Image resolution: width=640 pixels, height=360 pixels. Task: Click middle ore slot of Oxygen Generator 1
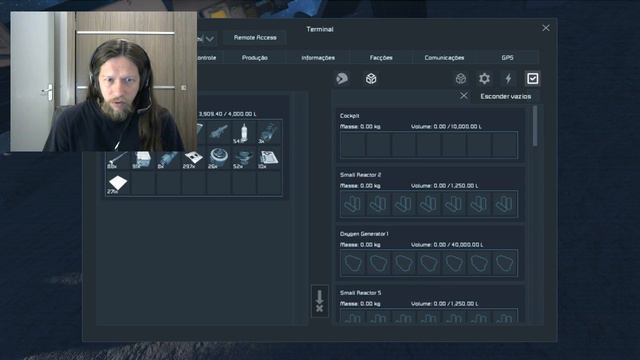pyautogui.click(x=429, y=263)
